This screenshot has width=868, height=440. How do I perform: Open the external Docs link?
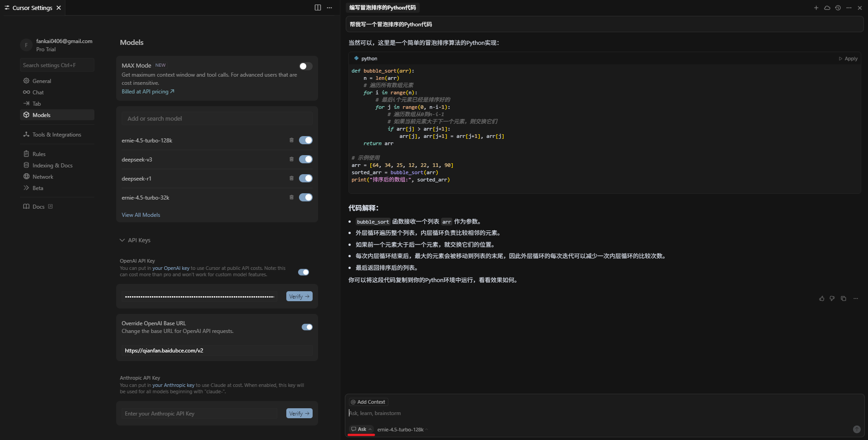39,206
